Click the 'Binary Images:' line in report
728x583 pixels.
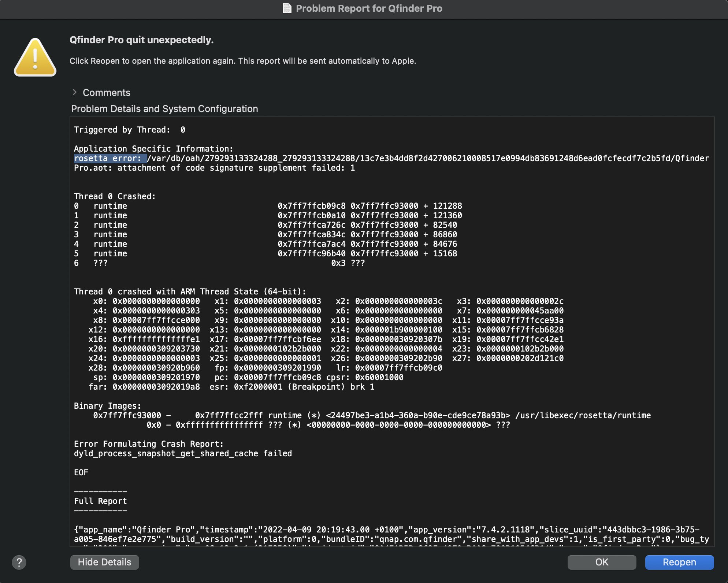(107, 406)
